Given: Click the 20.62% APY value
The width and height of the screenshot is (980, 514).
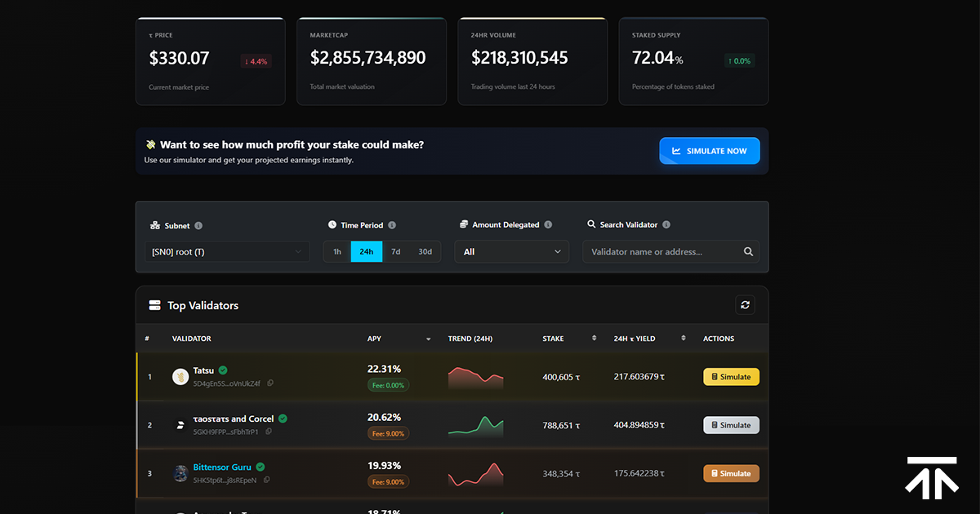Looking at the screenshot, I should click(384, 417).
